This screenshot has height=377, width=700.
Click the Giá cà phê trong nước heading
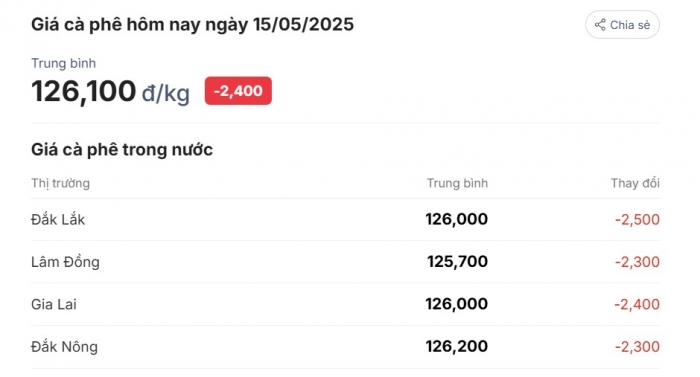122,150
